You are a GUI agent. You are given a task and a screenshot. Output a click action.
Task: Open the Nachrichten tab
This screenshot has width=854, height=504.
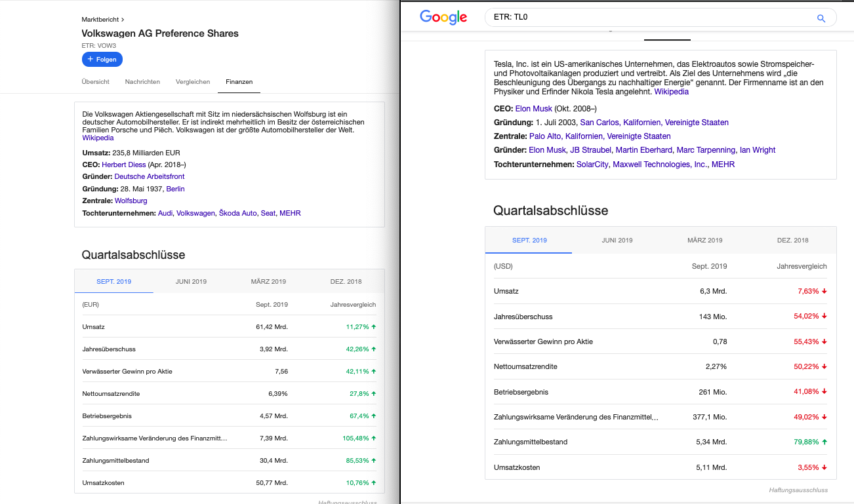pyautogui.click(x=142, y=82)
